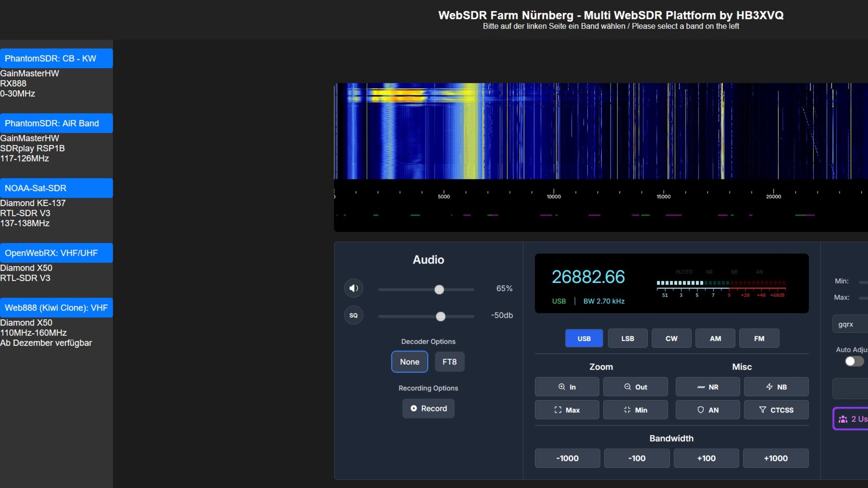Switch demodulation mode to AM

(715, 338)
